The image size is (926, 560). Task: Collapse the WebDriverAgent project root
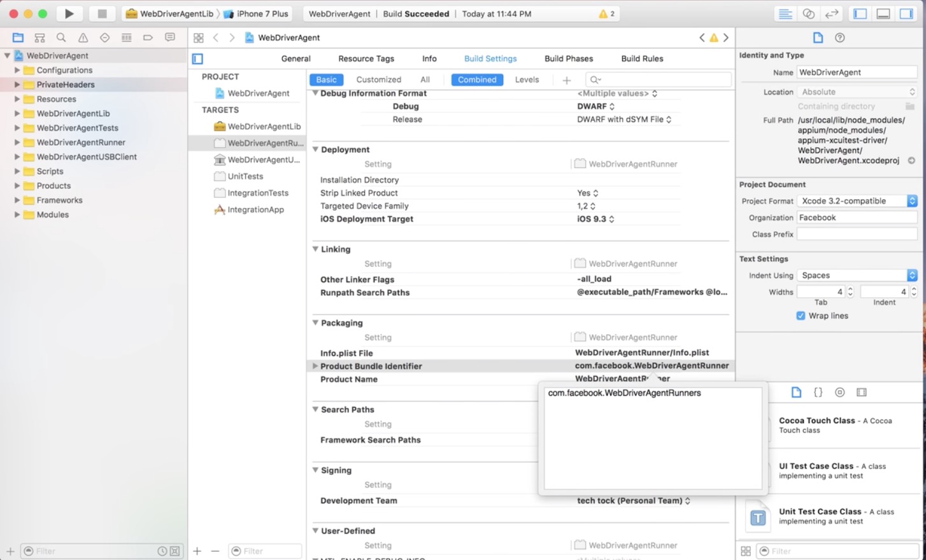pos(7,55)
